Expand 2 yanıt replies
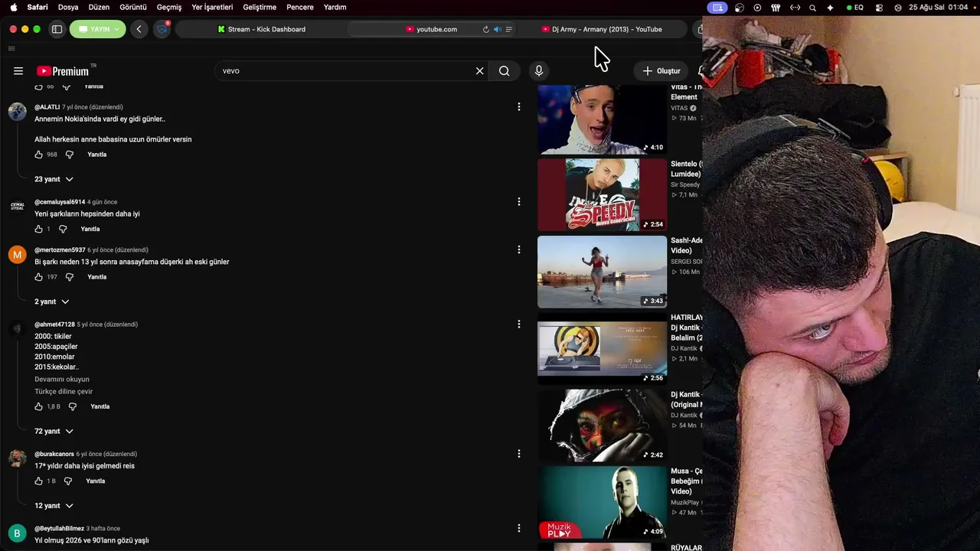The height and width of the screenshot is (551, 980). click(x=52, y=302)
